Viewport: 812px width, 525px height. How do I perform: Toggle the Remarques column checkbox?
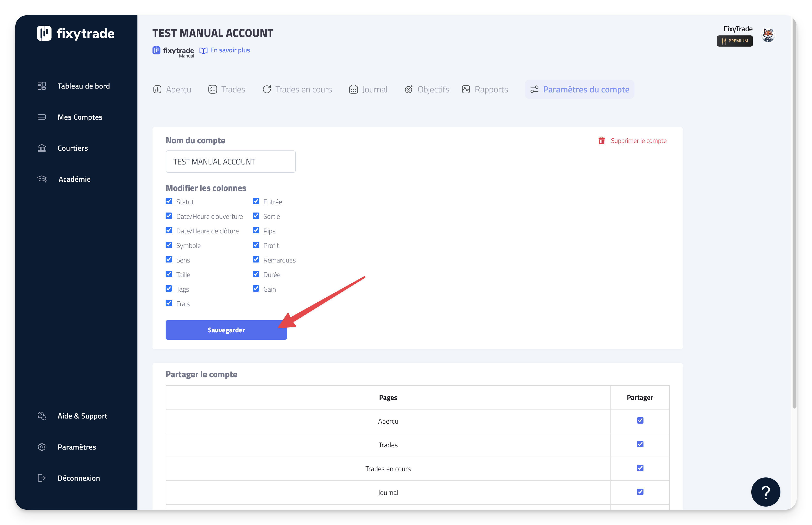point(256,259)
